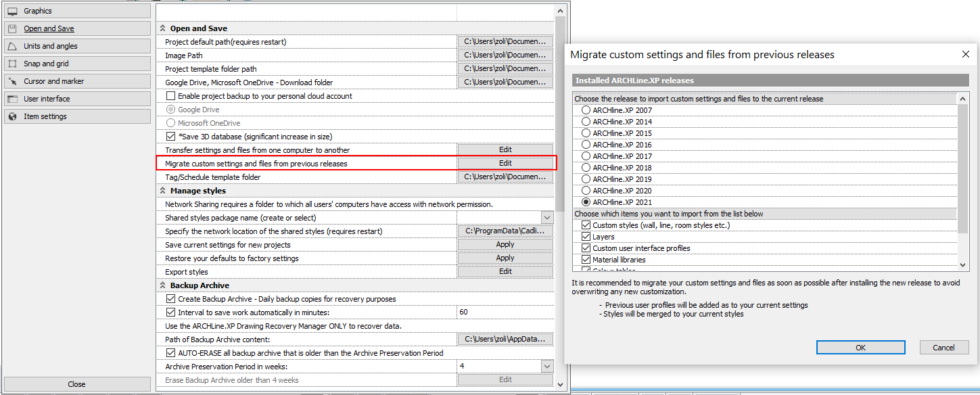
Task: Uncheck Material libraries import item
Action: coord(586,260)
